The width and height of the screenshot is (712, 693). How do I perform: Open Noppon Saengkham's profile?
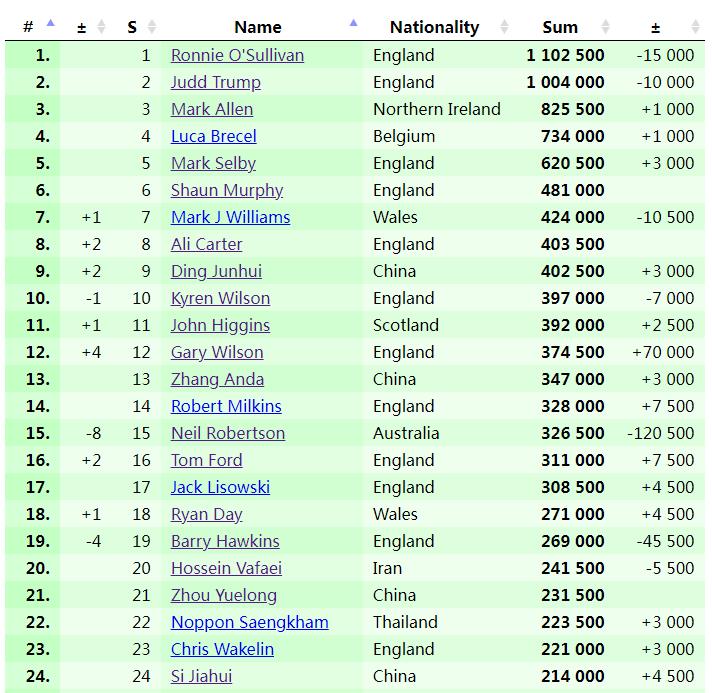point(249,622)
